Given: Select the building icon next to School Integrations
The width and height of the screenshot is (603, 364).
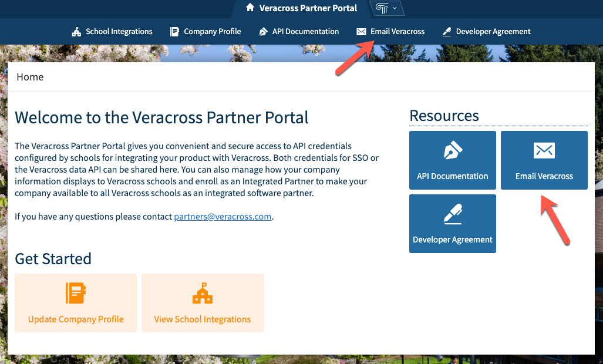Looking at the screenshot, I should pyautogui.click(x=76, y=31).
